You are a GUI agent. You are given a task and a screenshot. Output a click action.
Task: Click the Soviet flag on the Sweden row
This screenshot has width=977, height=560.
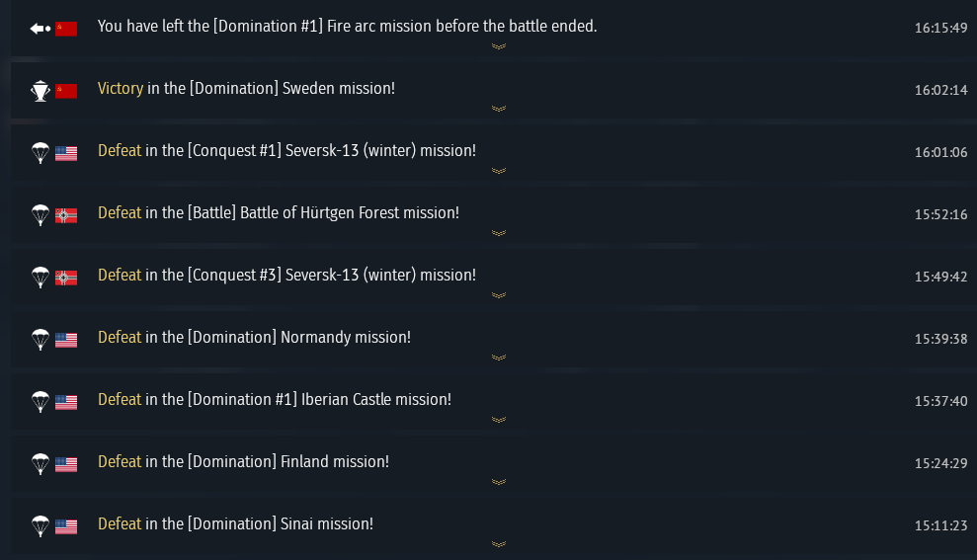click(66, 91)
